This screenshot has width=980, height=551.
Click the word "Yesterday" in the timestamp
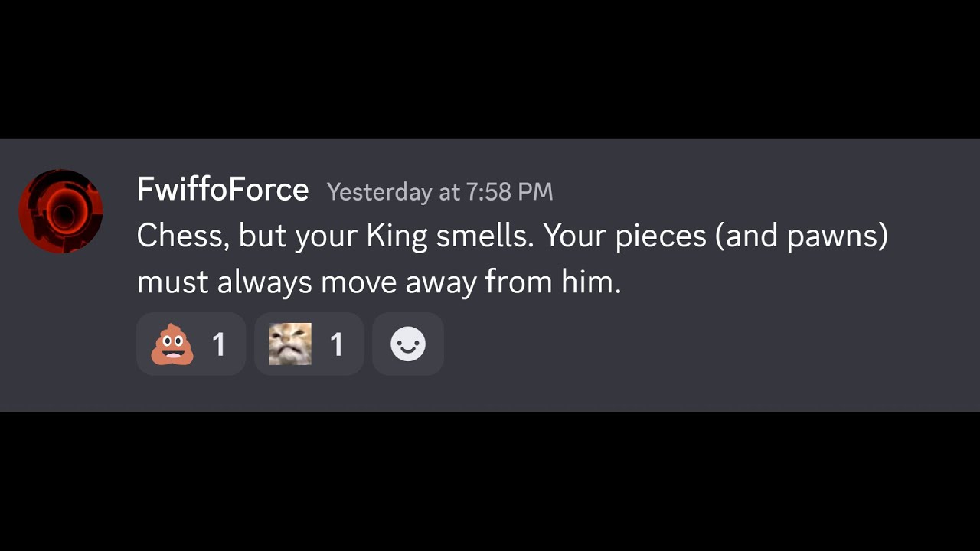(x=379, y=191)
